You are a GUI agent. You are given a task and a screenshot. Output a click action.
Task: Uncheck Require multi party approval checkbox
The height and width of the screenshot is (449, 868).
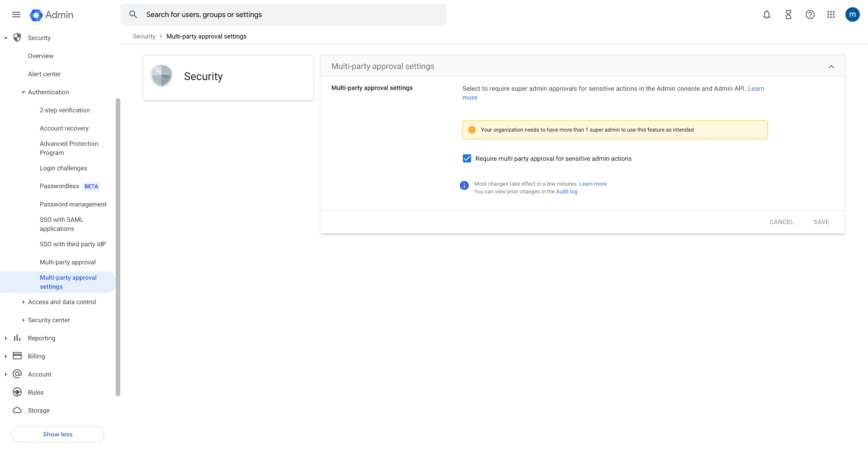pyautogui.click(x=467, y=159)
